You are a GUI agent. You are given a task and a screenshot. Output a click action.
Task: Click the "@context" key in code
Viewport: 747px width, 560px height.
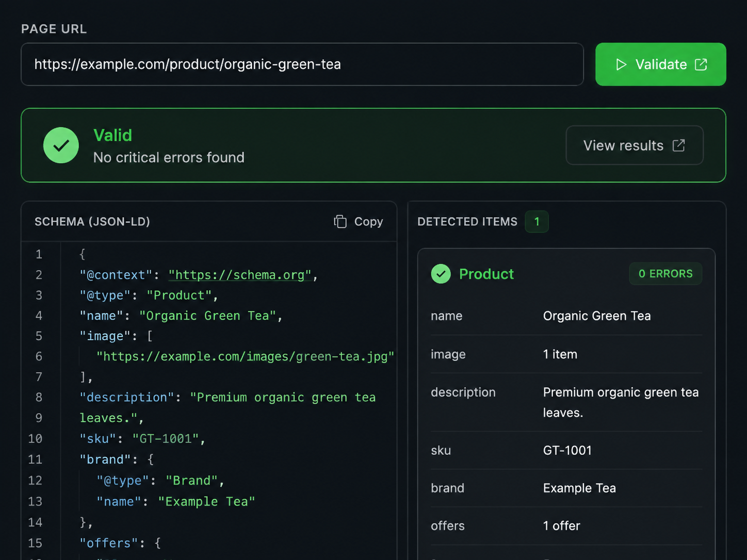(x=116, y=275)
